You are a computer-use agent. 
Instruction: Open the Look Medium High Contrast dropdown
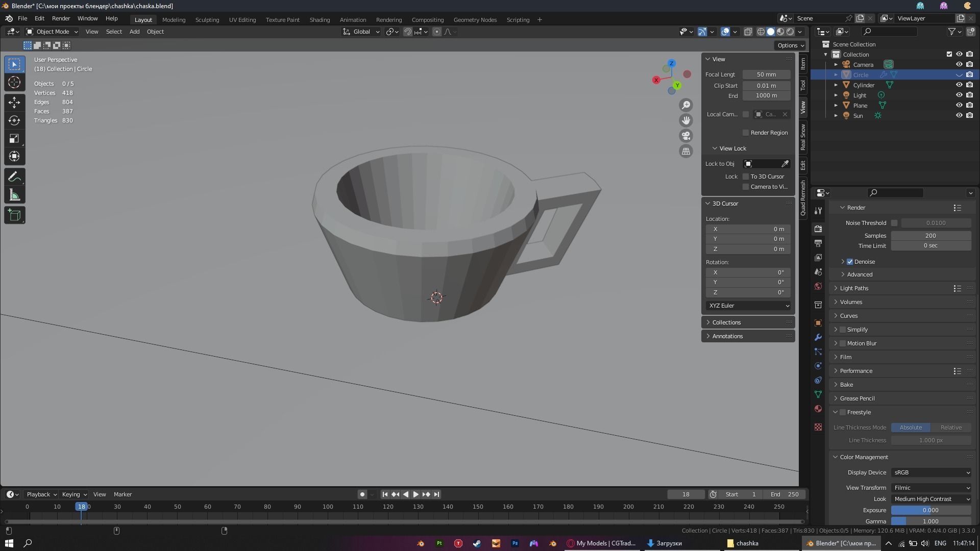click(x=932, y=499)
